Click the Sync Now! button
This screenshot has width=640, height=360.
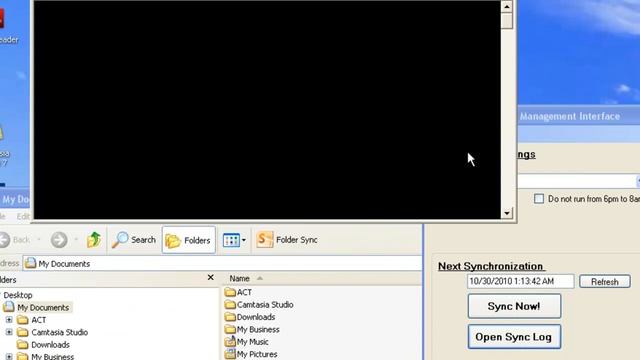pos(514,306)
